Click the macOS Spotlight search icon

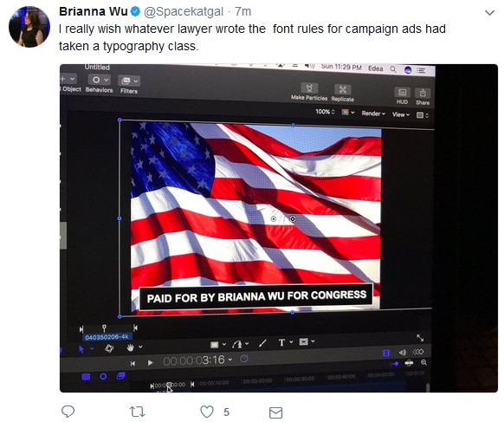[393, 68]
